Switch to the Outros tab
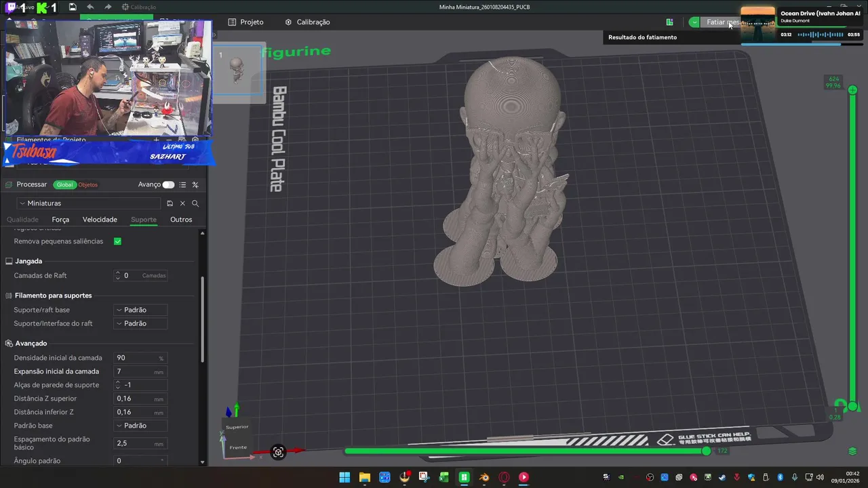This screenshot has height=488, width=868. click(x=181, y=220)
